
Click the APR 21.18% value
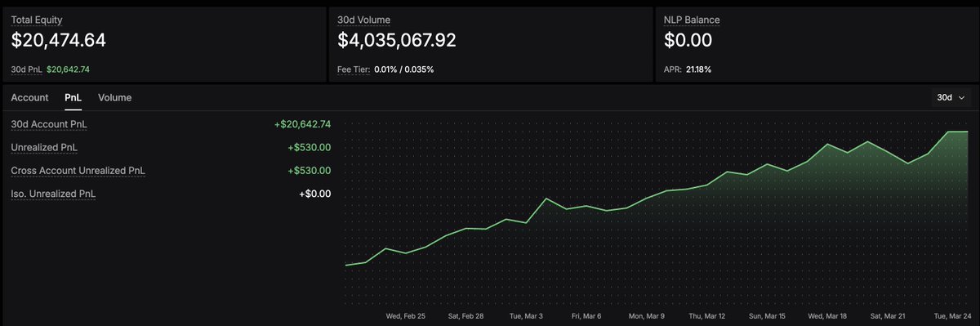[x=698, y=69]
